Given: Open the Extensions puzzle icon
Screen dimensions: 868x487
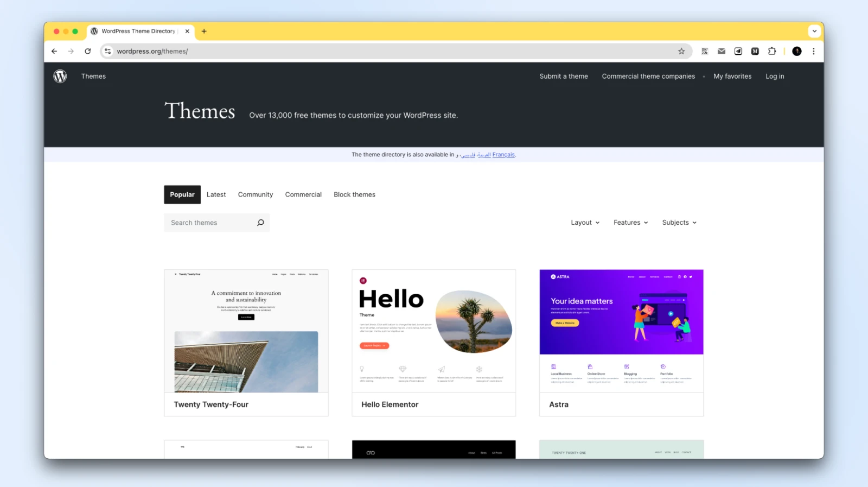Looking at the screenshot, I should pos(772,51).
